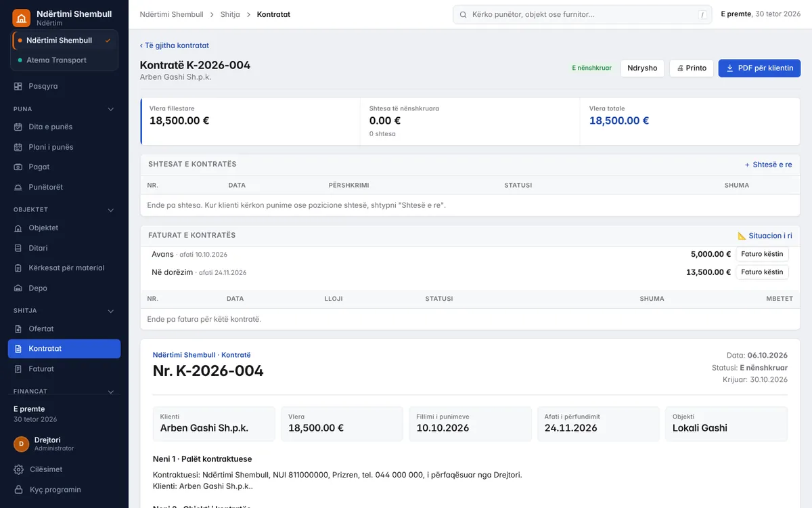Click the Ditari notebook icon
This screenshot has height=508, width=812.
pyautogui.click(x=18, y=248)
